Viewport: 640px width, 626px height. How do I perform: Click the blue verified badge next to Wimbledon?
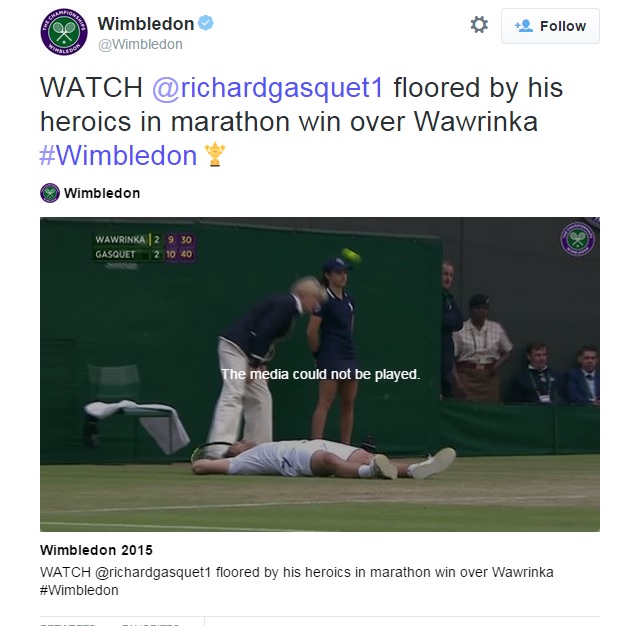[206, 23]
